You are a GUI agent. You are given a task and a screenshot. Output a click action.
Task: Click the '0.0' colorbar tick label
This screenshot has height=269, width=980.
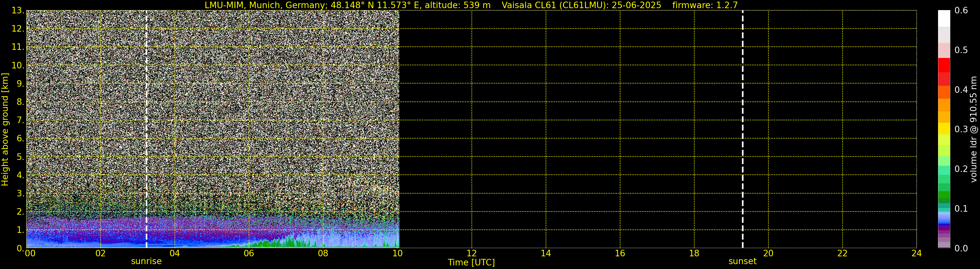tap(961, 248)
